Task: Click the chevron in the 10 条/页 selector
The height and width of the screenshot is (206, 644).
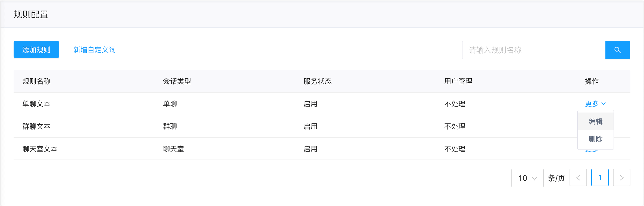Action: (534, 178)
